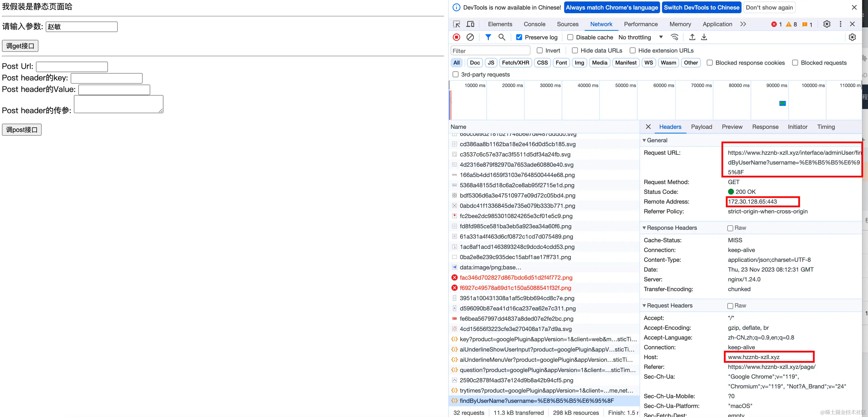Check Hide data URLs
Screen dimensions: 868x417
coord(575,50)
